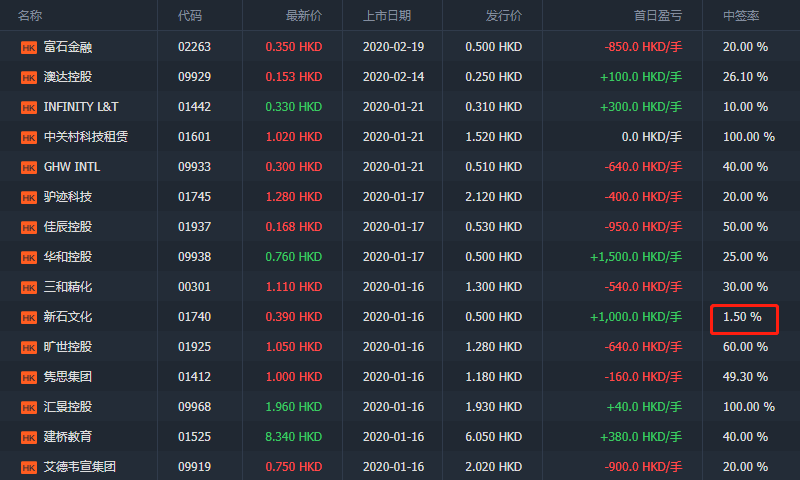Sort by the 中签率 column header
800x480 pixels.
(x=741, y=16)
